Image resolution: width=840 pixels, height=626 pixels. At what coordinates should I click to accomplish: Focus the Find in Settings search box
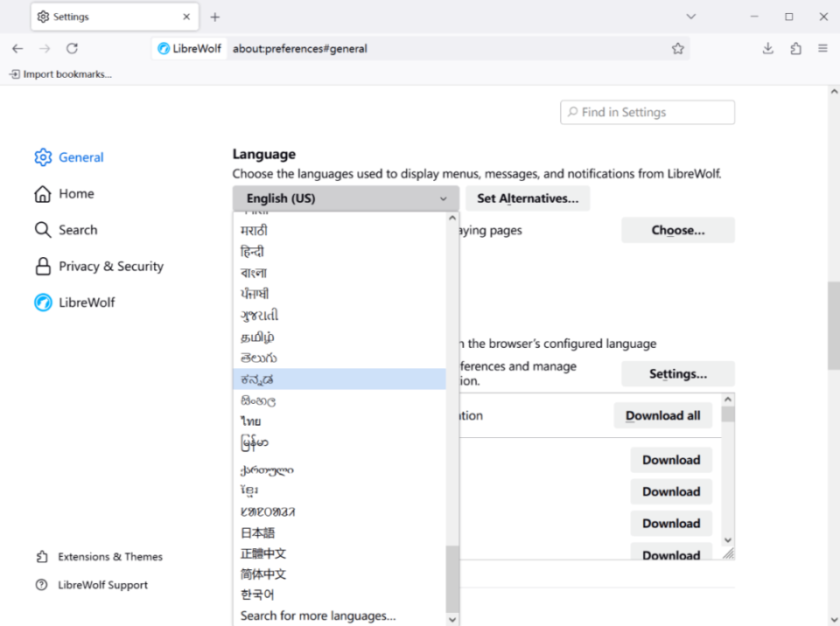(647, 113)
